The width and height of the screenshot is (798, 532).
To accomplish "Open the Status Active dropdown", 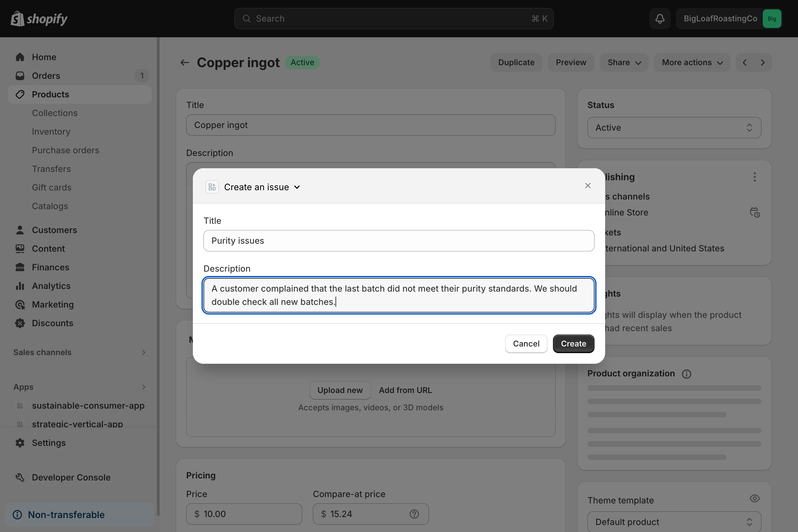I will tap(674, 128).
